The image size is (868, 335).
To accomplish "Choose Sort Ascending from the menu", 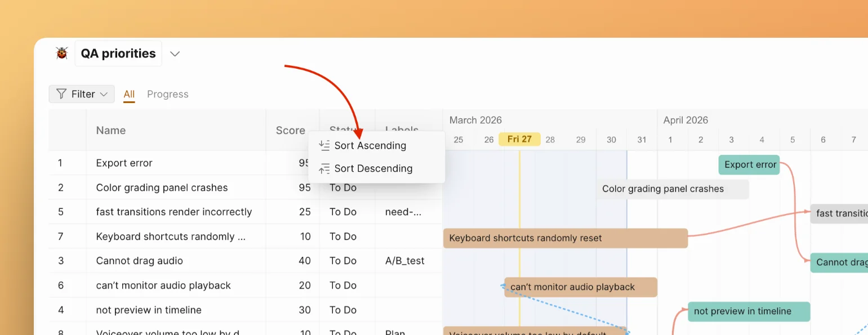I will pos(370,145).
